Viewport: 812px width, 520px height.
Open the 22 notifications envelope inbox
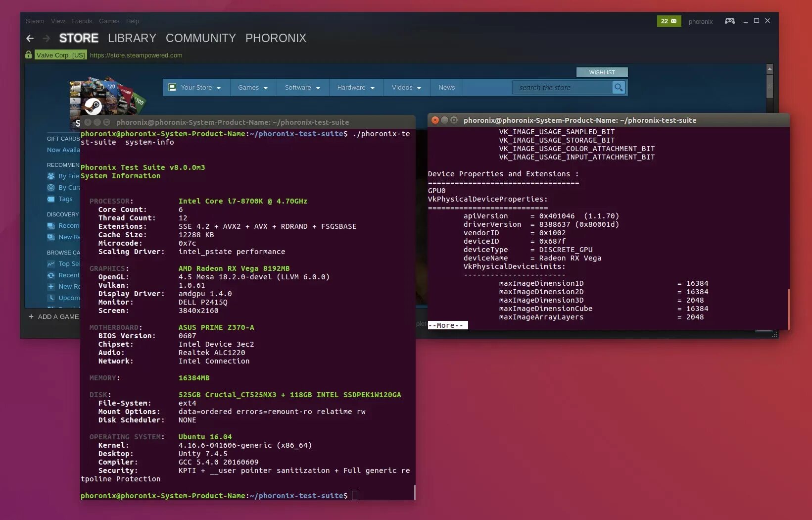coord(669,21)
